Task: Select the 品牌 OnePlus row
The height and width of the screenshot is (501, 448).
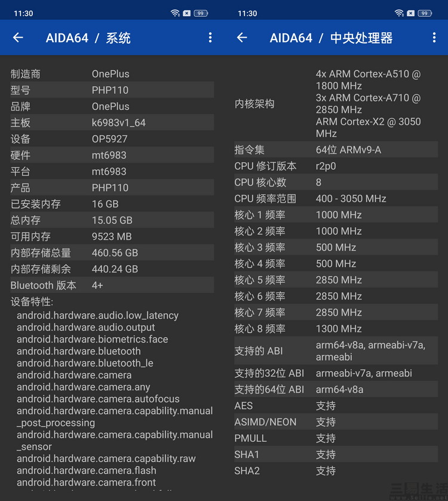Action: tap(112, 106)
